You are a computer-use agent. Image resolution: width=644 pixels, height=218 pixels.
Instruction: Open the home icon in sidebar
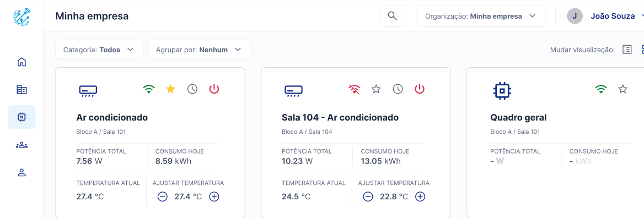point(22,62)
